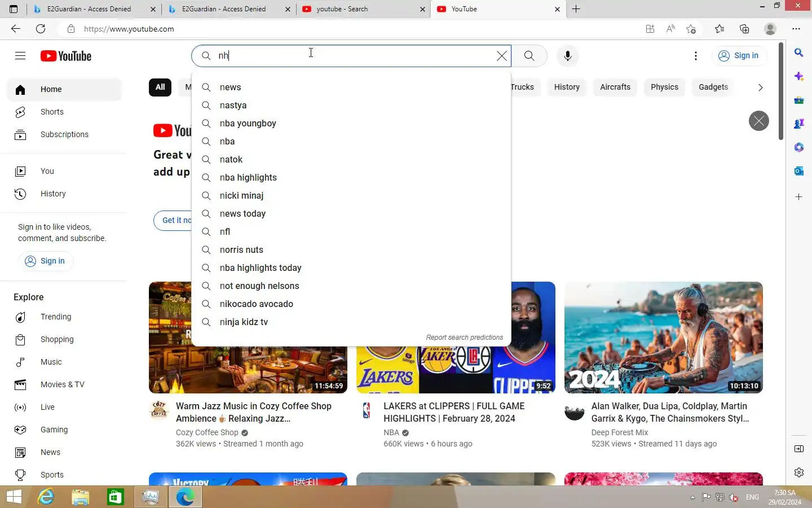This screenshot has width=812, height=508.
Task: Dismiss the promo banner with round X
Action: [759, 121]
